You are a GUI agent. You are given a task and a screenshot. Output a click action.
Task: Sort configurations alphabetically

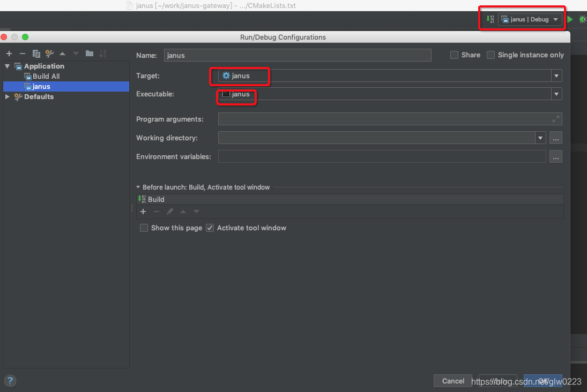[102, 54]
